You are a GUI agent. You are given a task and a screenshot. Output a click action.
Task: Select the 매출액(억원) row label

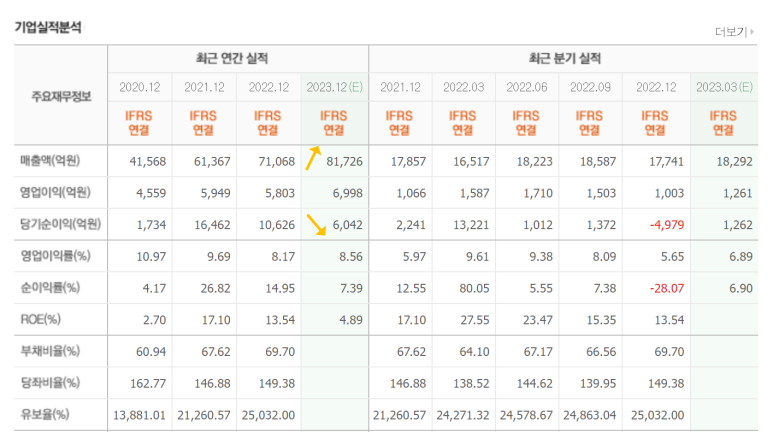tap(50, 161)
